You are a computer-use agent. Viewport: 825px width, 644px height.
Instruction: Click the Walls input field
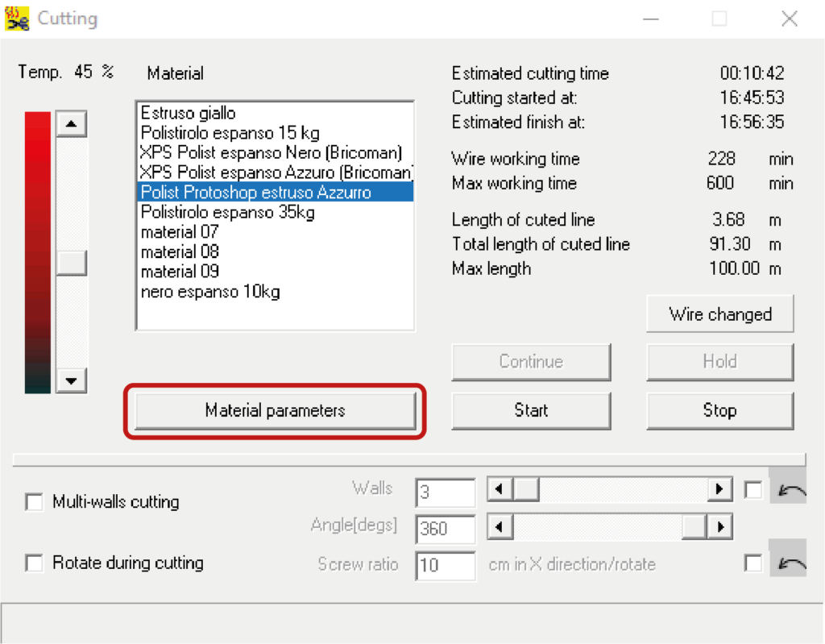445,492
